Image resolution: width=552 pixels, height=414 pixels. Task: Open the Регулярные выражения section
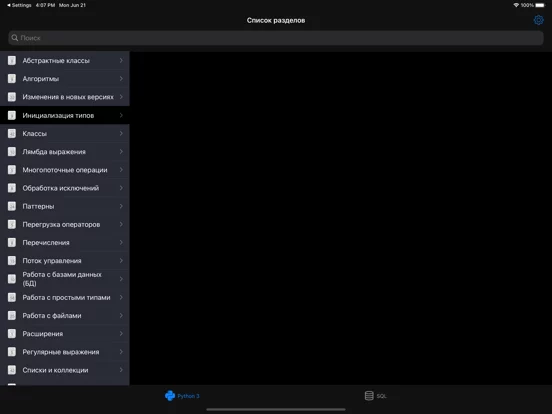tap(65, 352)
